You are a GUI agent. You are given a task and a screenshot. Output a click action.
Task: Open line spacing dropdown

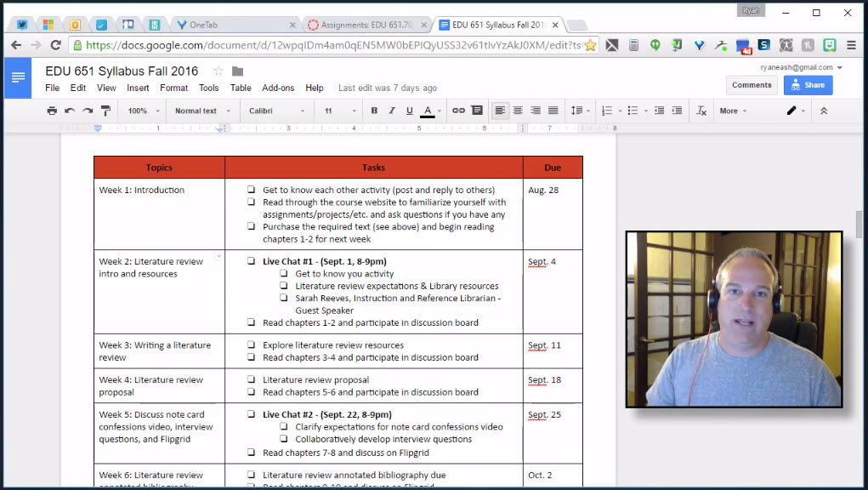580,111
